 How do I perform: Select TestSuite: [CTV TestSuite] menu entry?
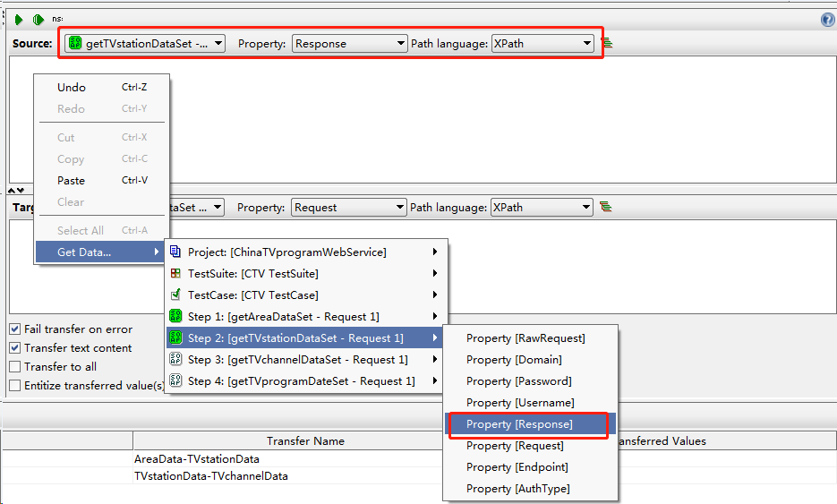pyautogui.click(x=304, y=273)
